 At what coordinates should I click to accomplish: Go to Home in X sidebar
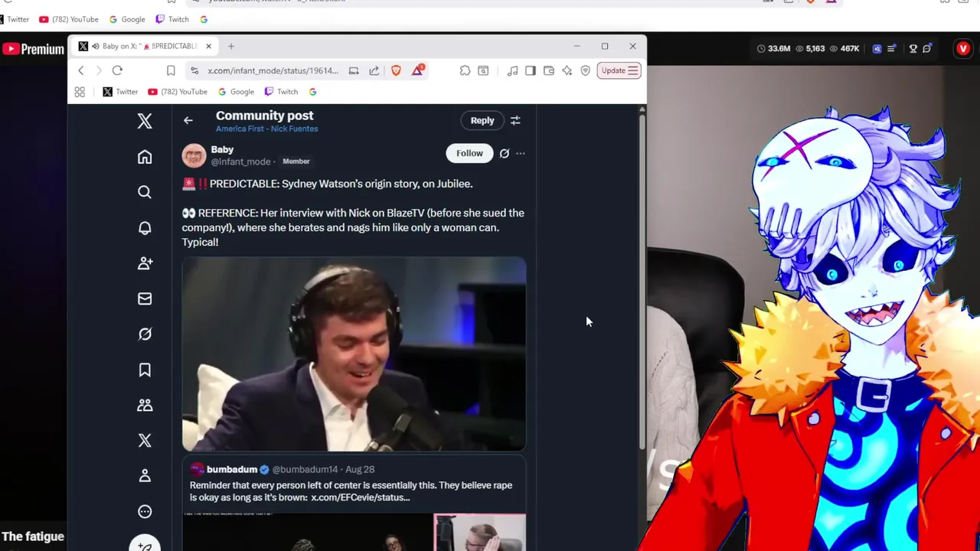tap(145, 157)
